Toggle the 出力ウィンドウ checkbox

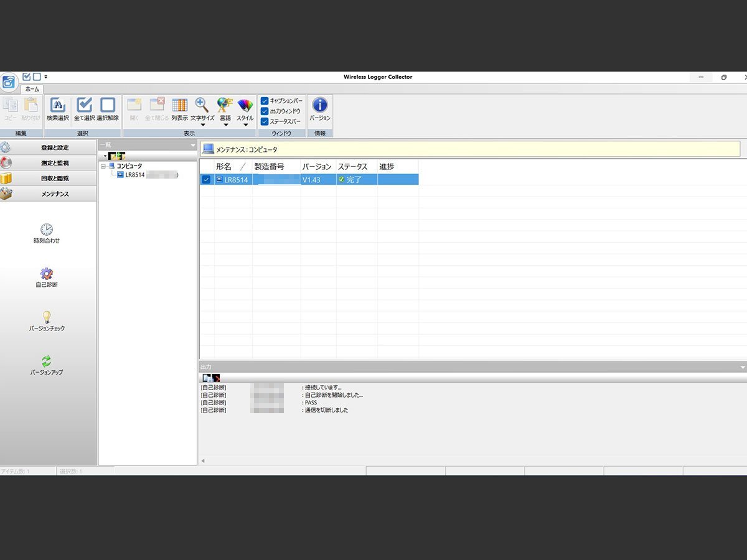[265, 111]
